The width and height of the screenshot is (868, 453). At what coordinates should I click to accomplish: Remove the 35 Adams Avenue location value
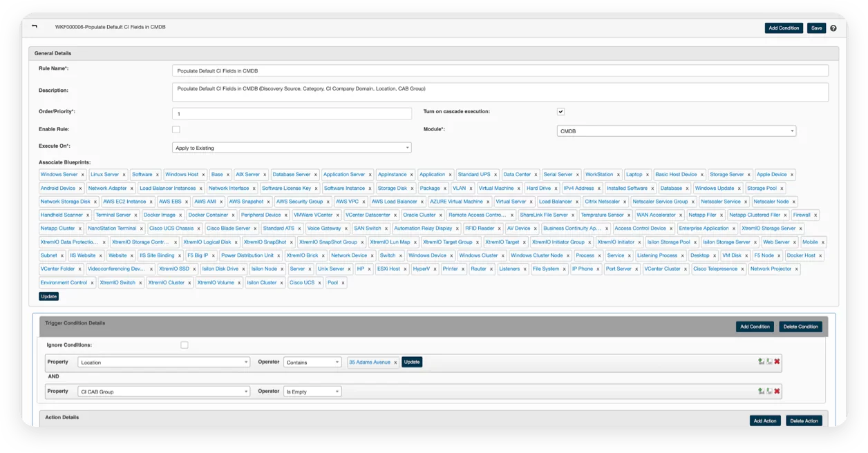coord(395,362)
